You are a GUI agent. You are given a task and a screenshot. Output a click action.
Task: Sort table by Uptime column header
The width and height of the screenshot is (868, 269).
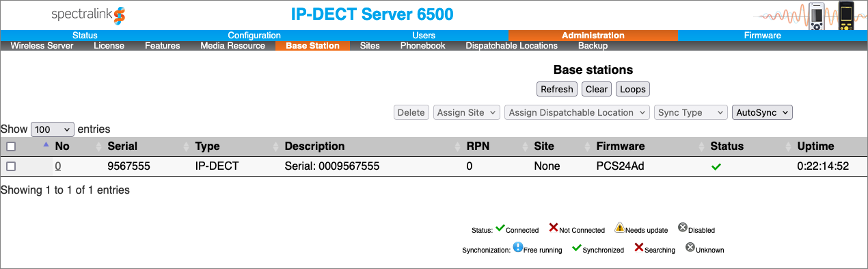coord(815,146)
